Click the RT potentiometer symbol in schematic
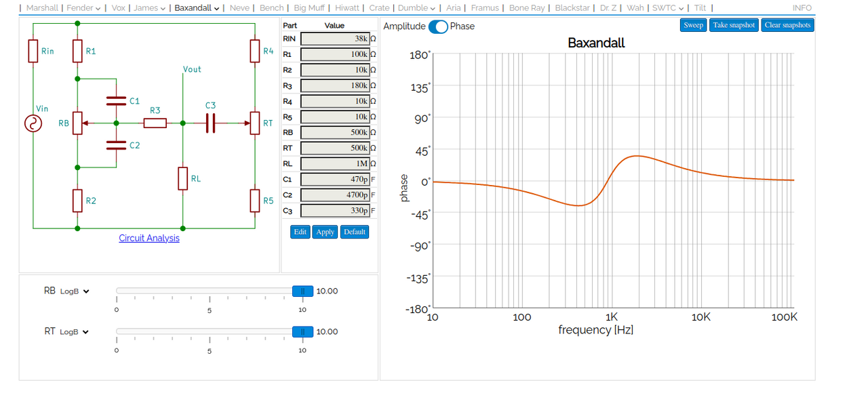The height and width of the screenshot is (410, 868). pyautogui.click(x=254, y=123)
